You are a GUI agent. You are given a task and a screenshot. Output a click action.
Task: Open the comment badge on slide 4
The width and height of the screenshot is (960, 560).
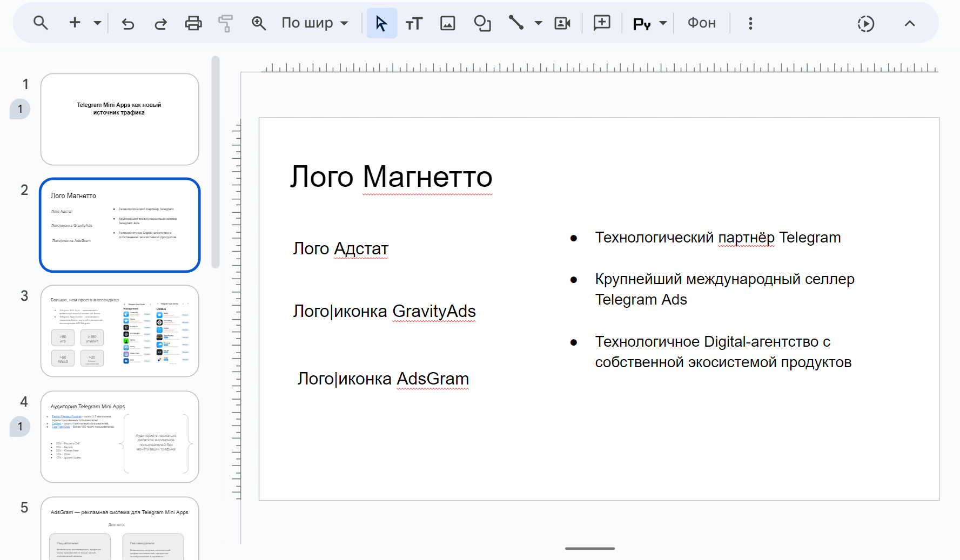click(20, 427)
